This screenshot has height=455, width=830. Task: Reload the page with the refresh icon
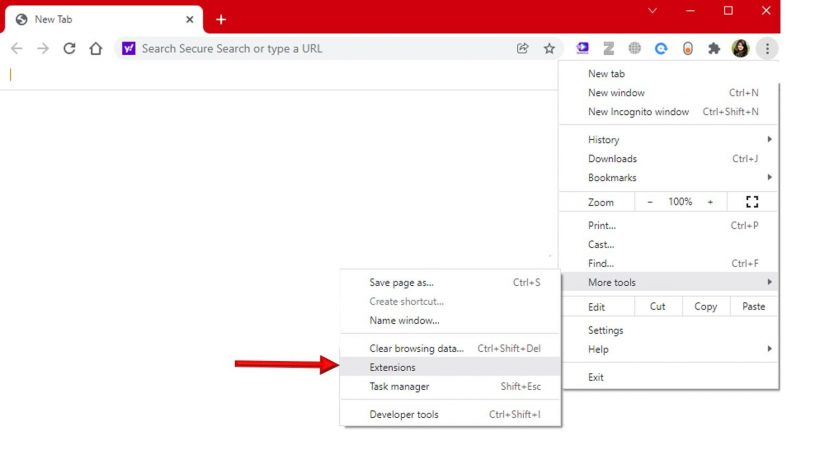[x=69, y=49]
